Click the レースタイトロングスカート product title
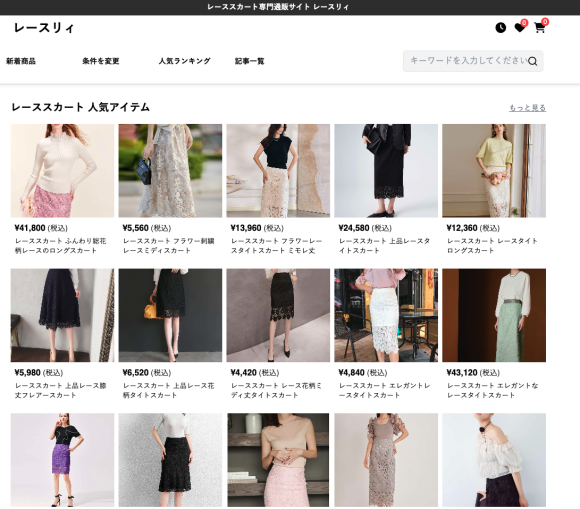This screenshot has width=580, height=509. (492, 246)
